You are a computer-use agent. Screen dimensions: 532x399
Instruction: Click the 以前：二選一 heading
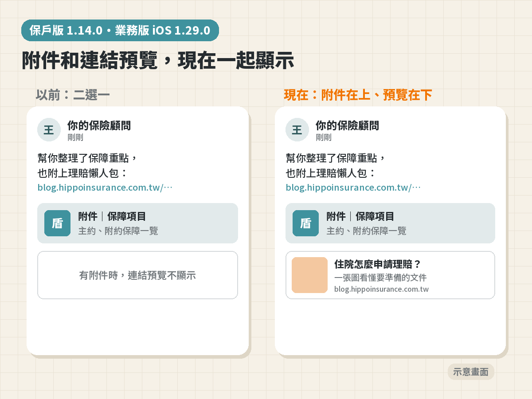point(73,95)
